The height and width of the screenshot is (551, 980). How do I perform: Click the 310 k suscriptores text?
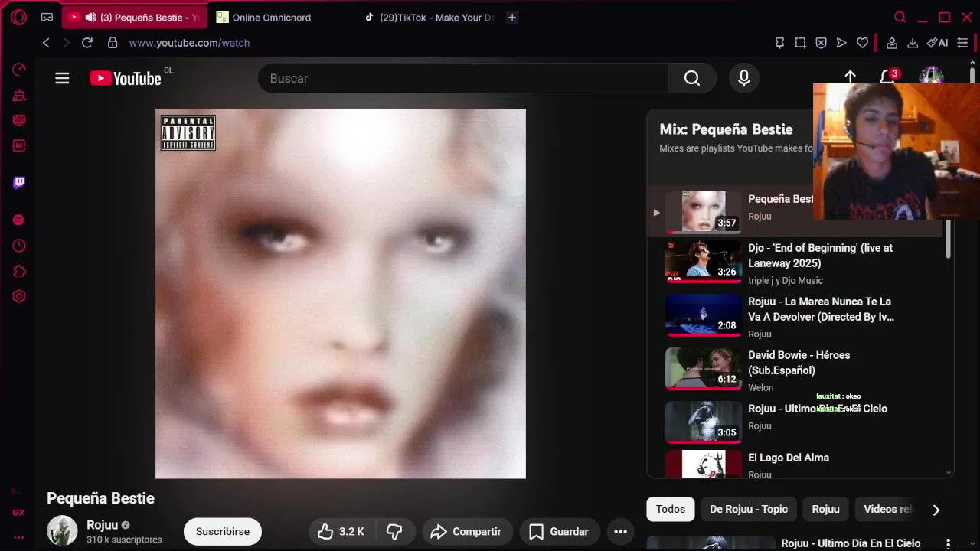coord(124,540)
